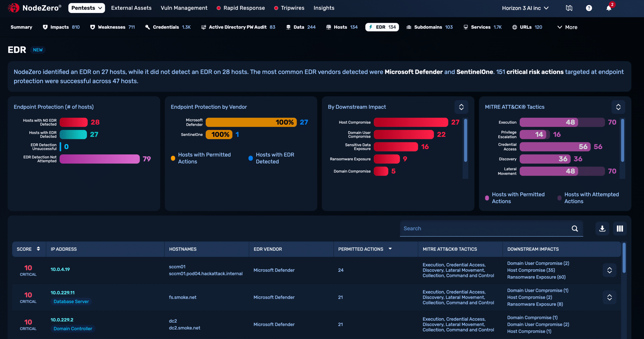
Task: Open the Insights menu item
Action: [324, 8]
